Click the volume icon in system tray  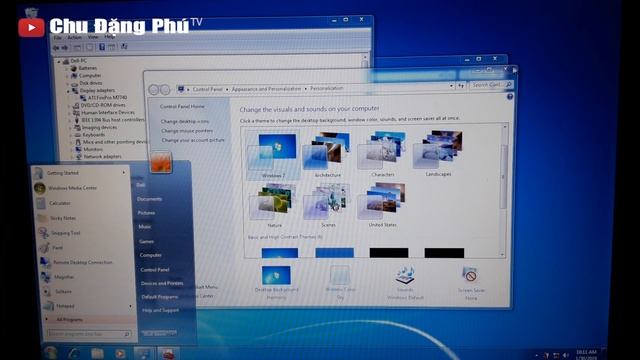[x=566, y=355]
